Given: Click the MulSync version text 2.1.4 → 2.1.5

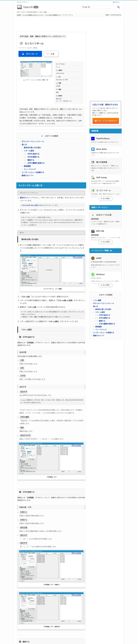Looking at the screenshot, I should pyautogui.click(x=96, y=278).
